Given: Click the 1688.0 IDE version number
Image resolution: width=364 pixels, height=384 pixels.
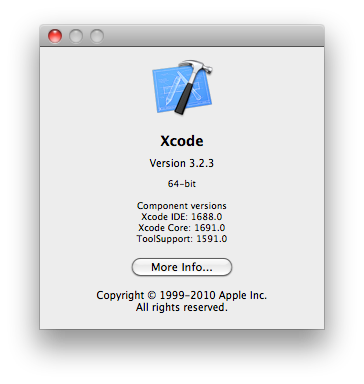Looking at the screenshot, I should [x=207, y=217].
